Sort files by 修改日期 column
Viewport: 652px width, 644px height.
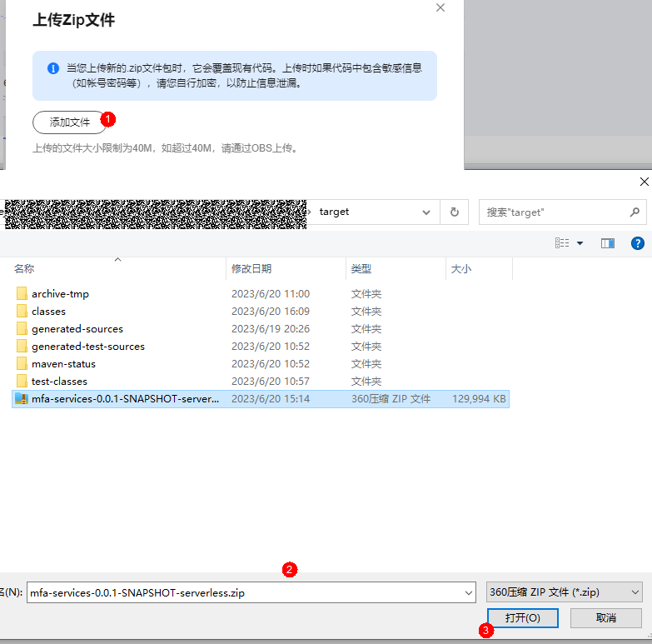click(251, 268)
